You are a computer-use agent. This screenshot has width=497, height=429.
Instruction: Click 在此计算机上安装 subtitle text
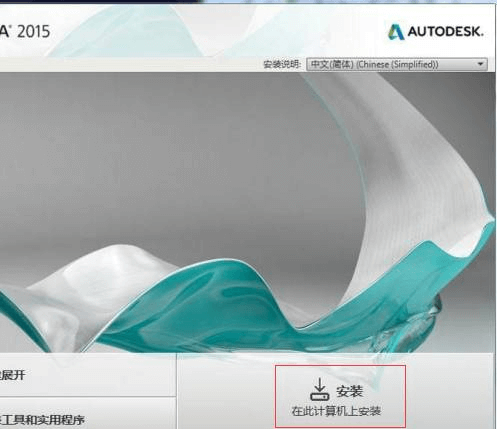point(336,411)
